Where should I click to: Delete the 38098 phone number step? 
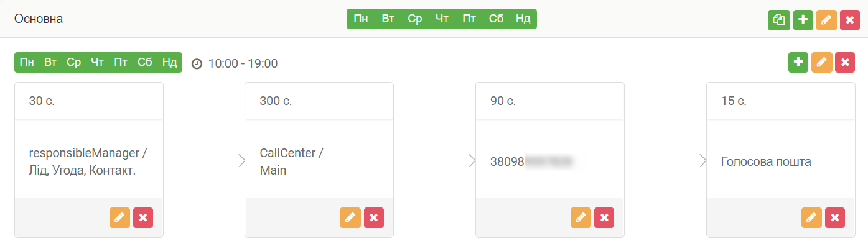(604, 217)
